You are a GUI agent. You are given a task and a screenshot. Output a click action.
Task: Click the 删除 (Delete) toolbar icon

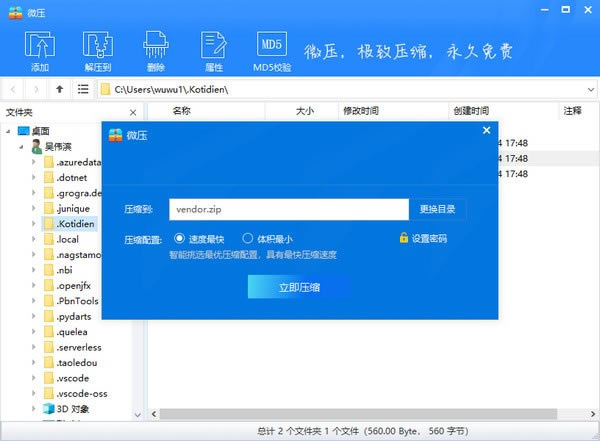(x=155, y=50)
